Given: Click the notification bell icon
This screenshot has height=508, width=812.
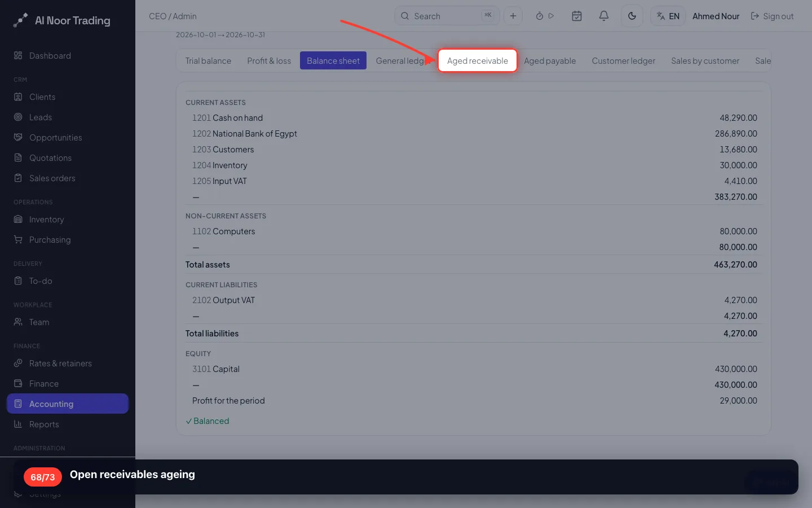Looking at the screenshot, I should coord(603,16).
